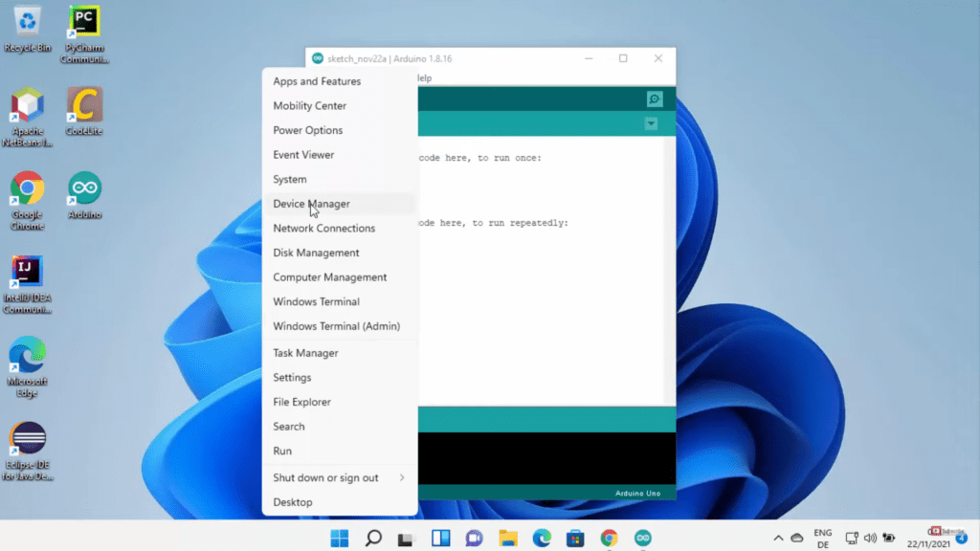The width and height of the screenshot is (980, 551).
Task: Maximize the Arduino window
Action: 623,58
